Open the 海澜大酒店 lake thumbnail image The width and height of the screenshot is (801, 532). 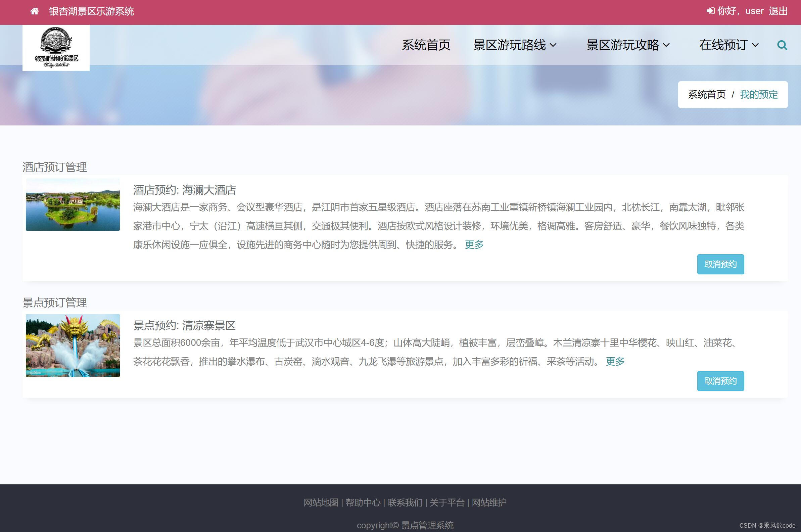coord(73,205)
